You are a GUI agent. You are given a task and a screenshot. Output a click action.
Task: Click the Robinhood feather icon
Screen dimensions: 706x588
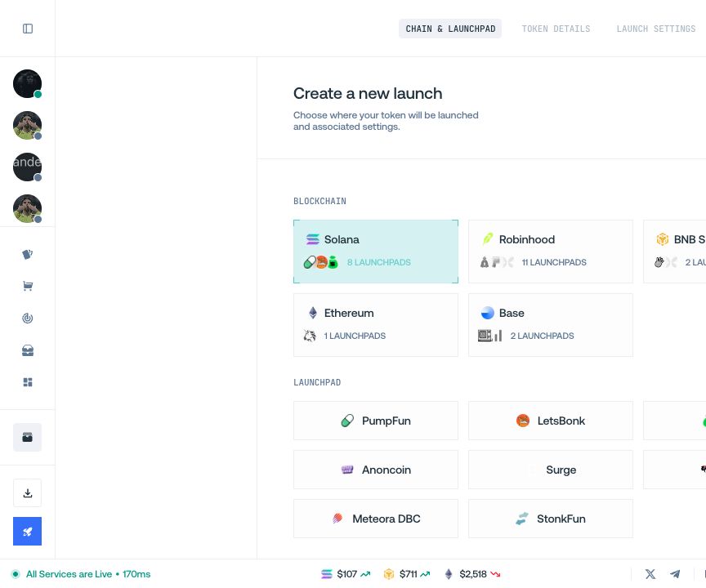click(487, 239)
